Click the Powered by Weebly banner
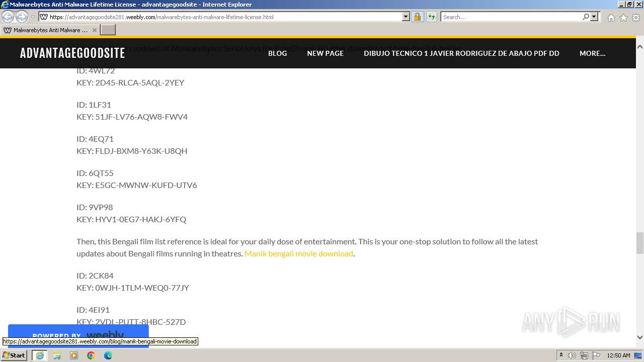Screen dimensions: 644x362 point(78,335)
